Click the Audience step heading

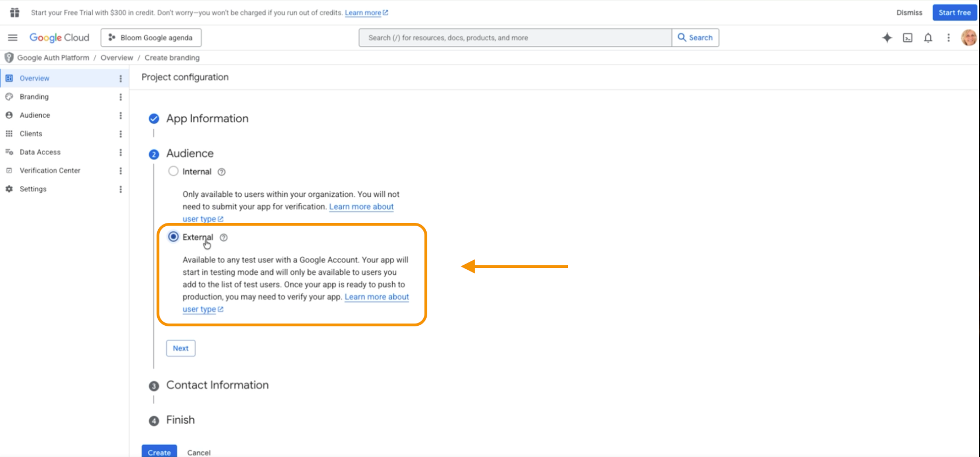point(190,153)
